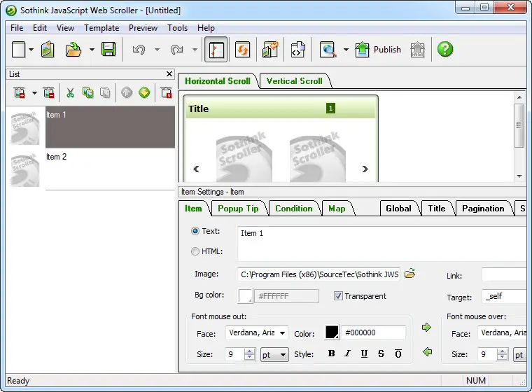532x392 pixels.
Task: Expand the Open file dropdown arrow
Action: [92, 50]
